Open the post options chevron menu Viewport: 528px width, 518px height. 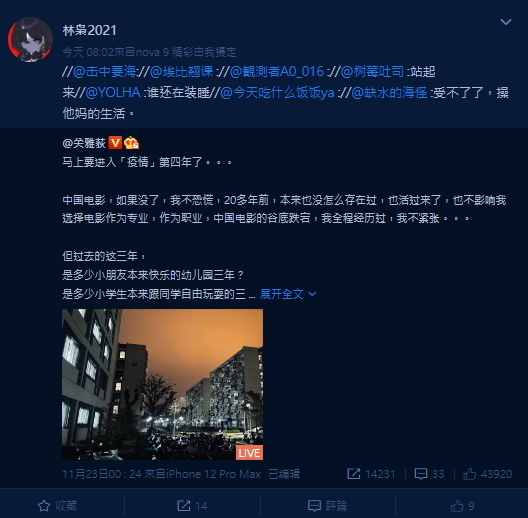[x=506, y=22]
